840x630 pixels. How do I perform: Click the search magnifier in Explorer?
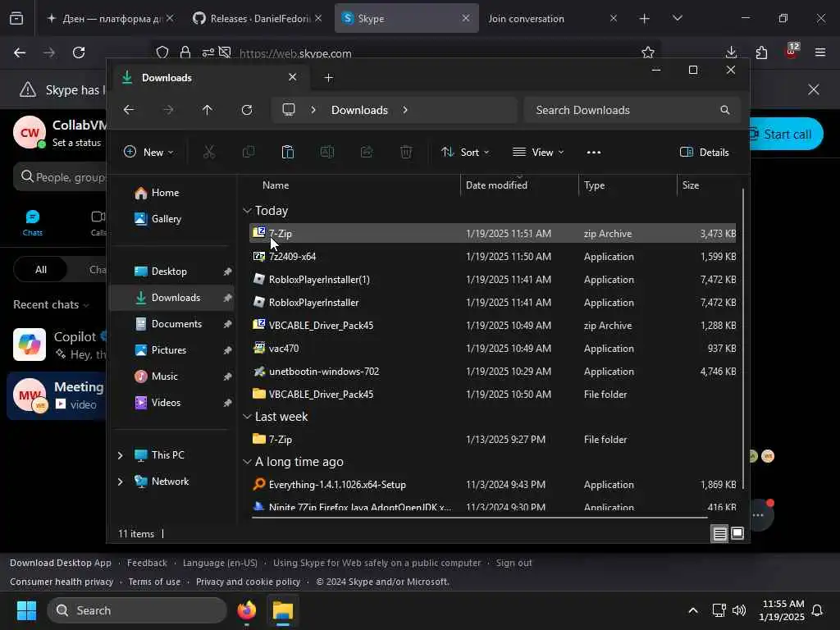725,110
